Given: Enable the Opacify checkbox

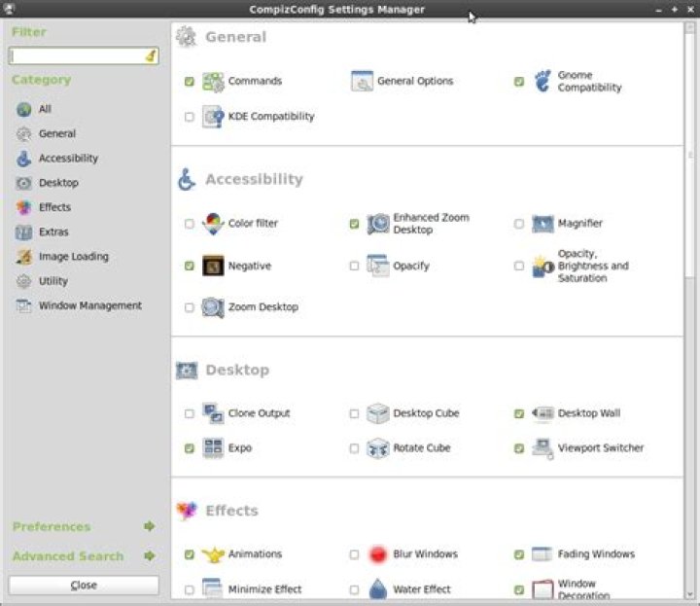Looking at the screenshot, I should point(354,266).
